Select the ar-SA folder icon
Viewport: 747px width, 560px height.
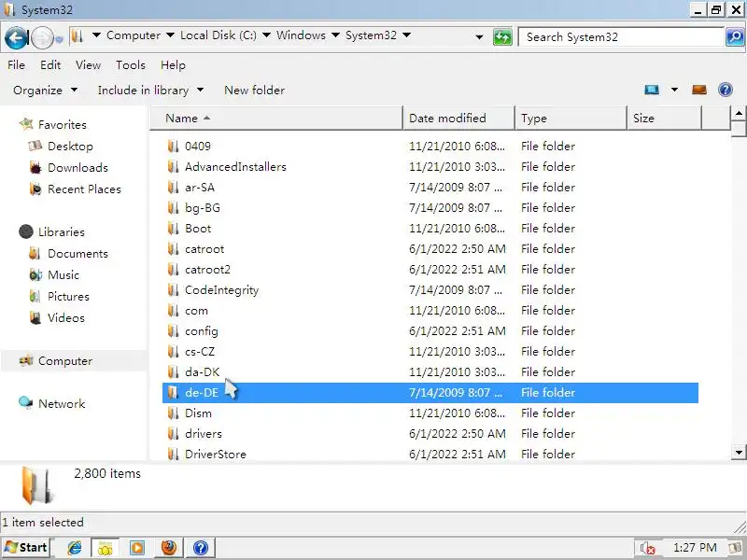pyautogui.click(x=173, y=188)
